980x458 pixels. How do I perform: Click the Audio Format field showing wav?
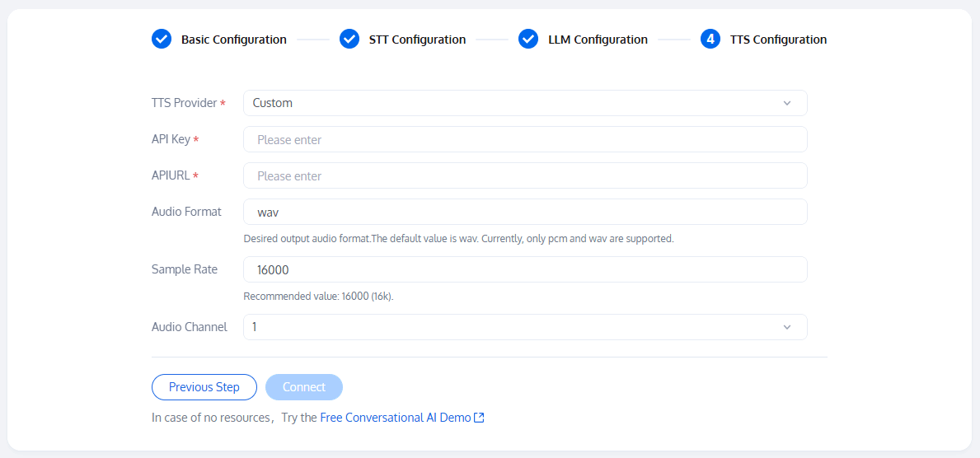[x=524, y=212]
